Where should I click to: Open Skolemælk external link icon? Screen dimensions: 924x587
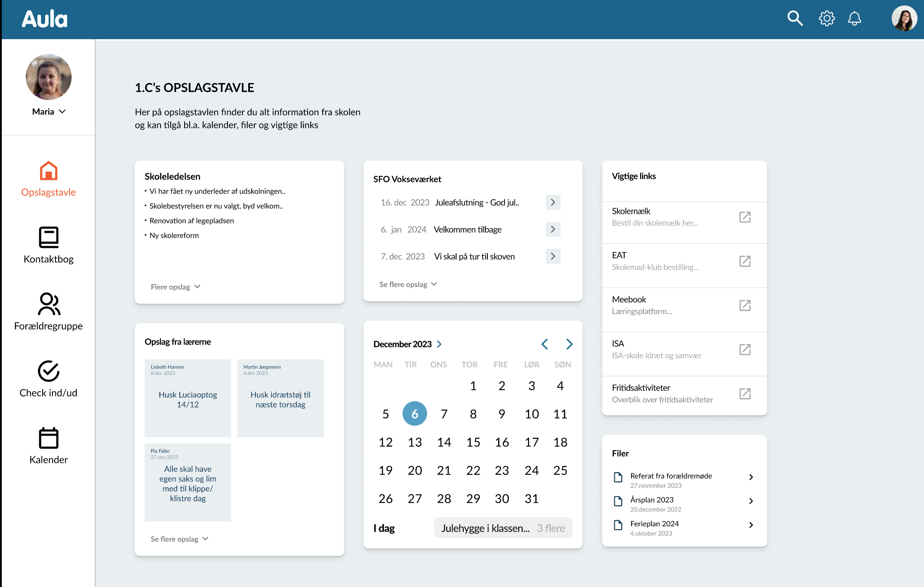tap(745, 217)
